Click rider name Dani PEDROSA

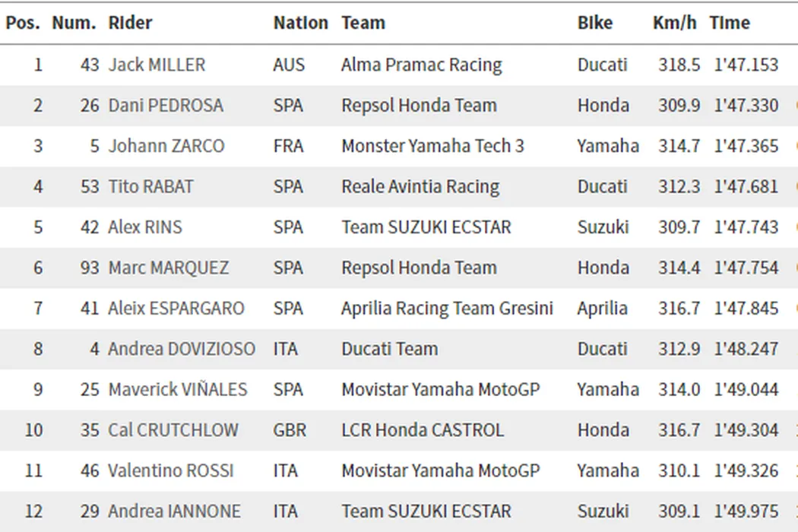pos(166,106)
